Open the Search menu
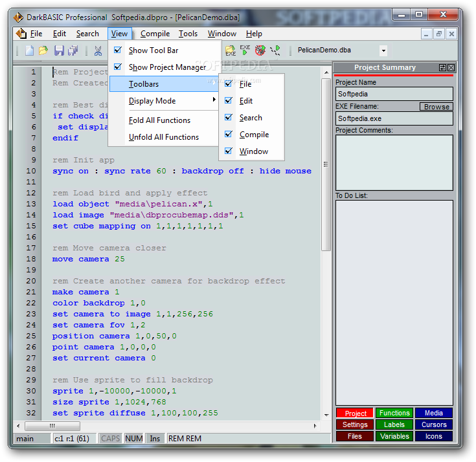This screenshot has height=462, width=476. 87,34
